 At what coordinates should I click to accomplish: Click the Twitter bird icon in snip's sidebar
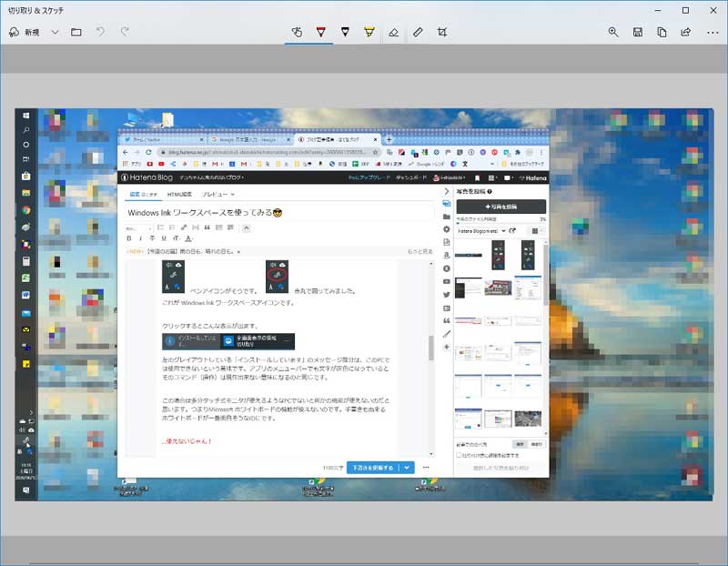[x=447, y=295]
